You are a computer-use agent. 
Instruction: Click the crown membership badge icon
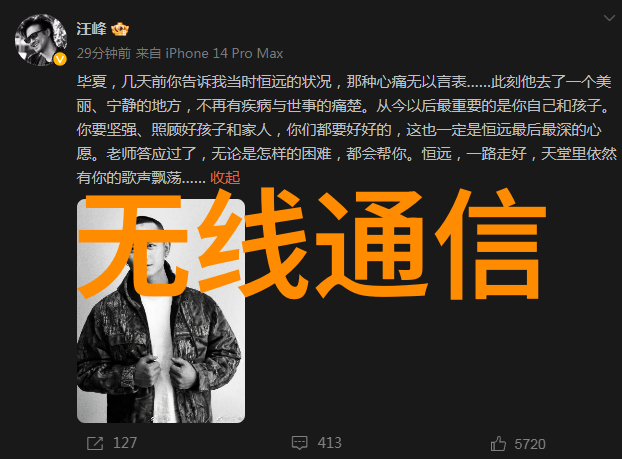(x=120, y=29)
